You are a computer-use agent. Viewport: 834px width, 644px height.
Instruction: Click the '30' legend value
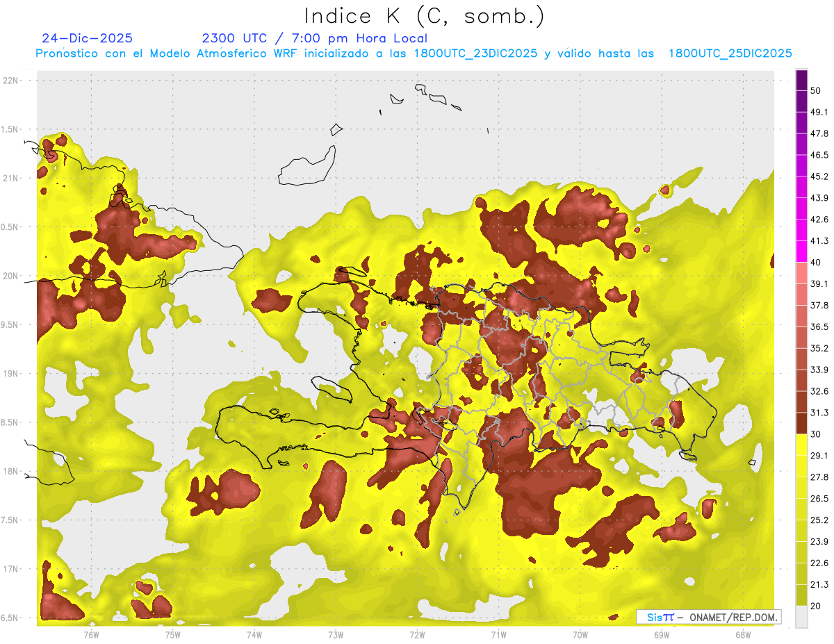[816, 434]
